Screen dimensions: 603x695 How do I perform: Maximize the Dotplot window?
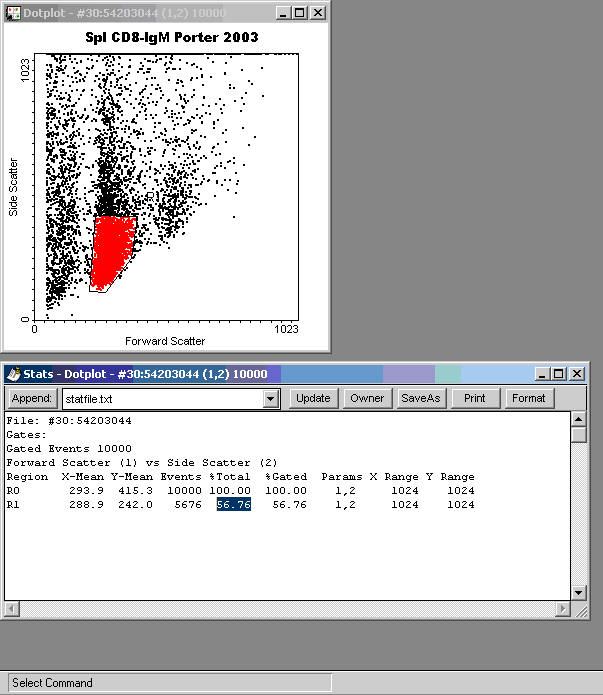tap(301, 13)
